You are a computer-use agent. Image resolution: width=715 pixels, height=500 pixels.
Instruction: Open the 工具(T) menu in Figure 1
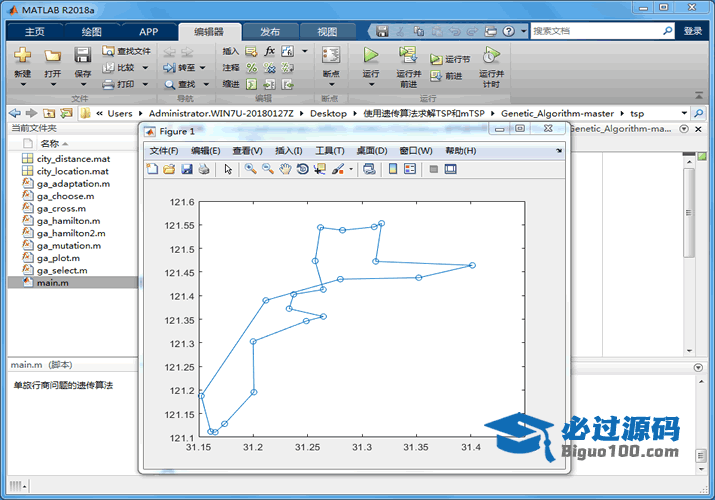[330, 150]
